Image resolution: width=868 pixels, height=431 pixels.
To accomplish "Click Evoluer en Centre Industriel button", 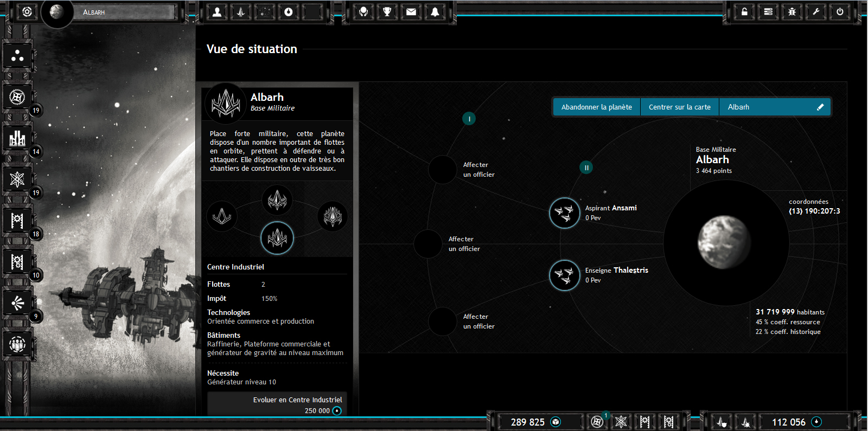I will pyautogui.click(x=277, y=404).
